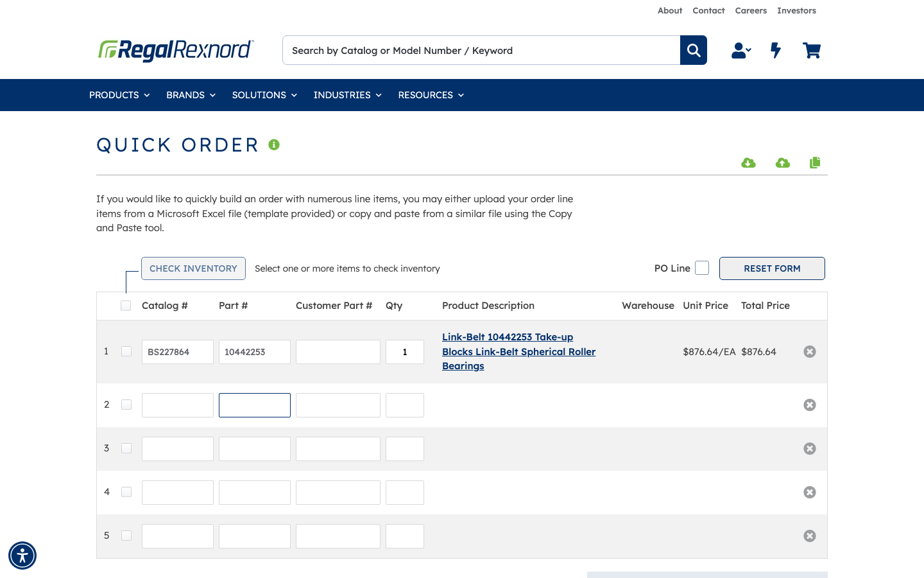The height and width of the screenshot is (578, 924).
Task: Click row 1 Qty field
Action: (x=405, y=352)
